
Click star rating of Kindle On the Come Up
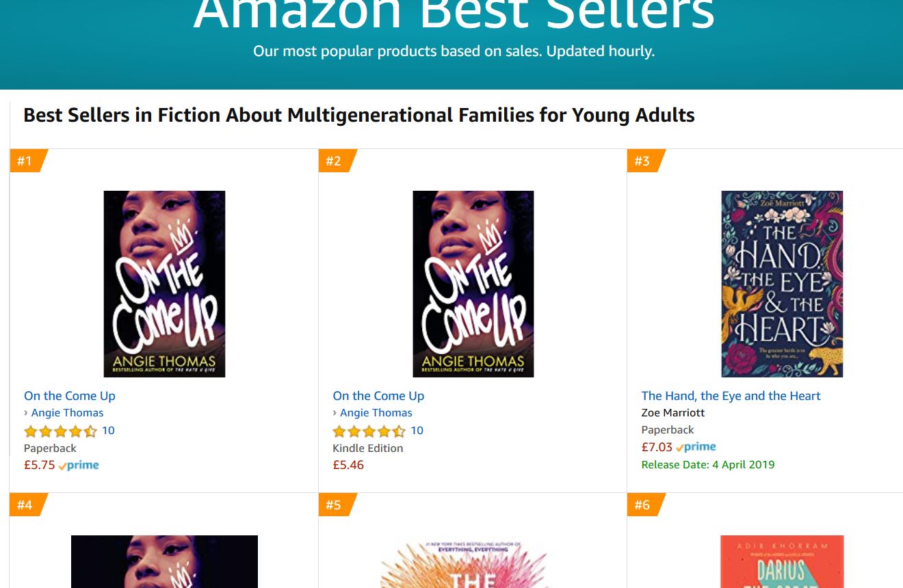369,431
